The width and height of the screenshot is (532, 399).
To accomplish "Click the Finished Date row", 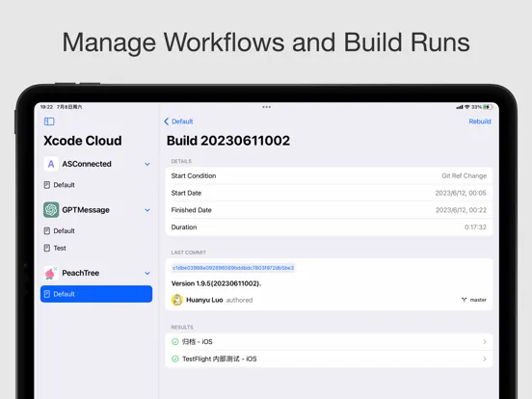I will 329,210.
